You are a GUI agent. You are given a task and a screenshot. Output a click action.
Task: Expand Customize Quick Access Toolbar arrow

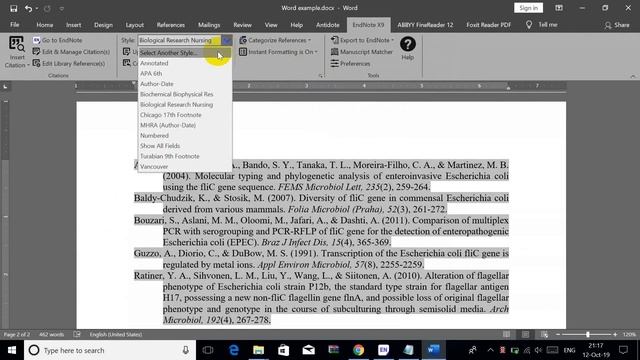coord(61,8)
